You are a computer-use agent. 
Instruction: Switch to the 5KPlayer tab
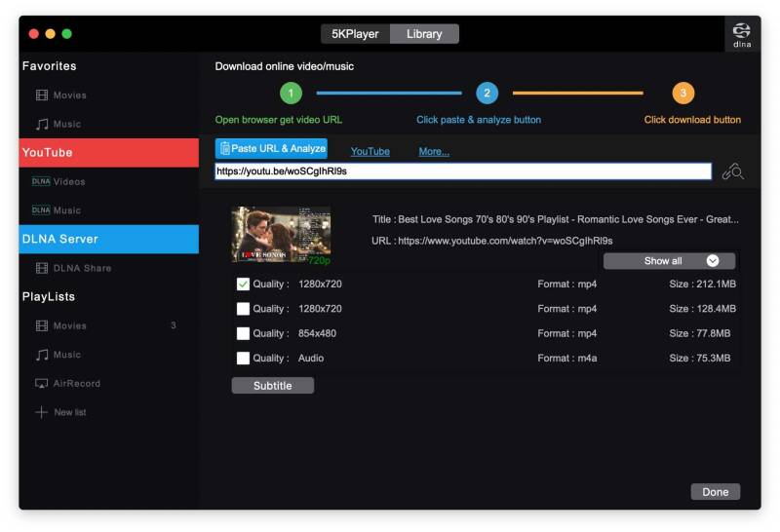(x=355, y=34)
